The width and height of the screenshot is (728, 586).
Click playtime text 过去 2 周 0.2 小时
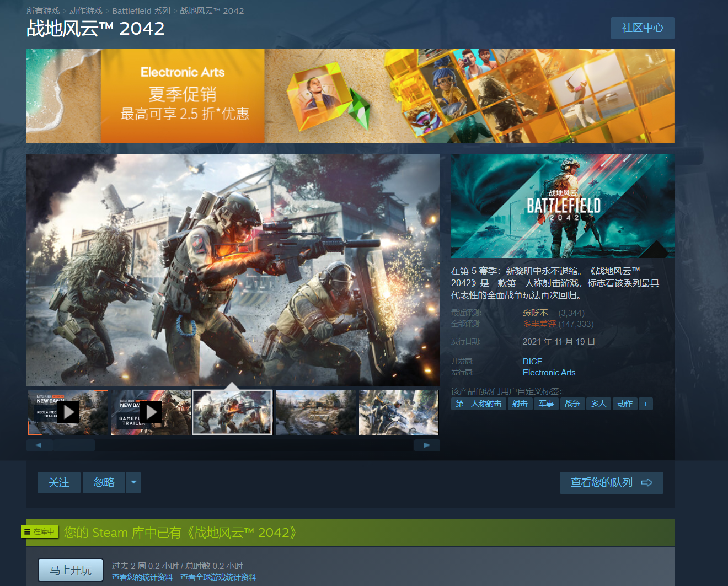145,566
